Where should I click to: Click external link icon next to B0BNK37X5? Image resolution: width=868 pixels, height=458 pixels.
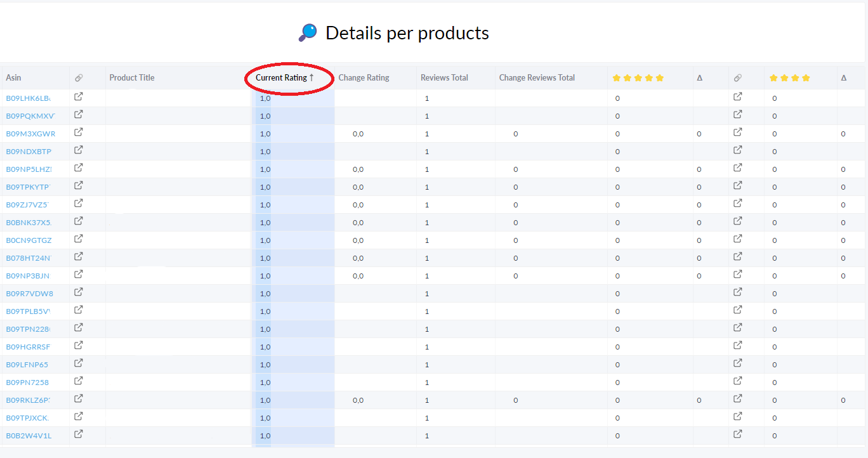[78, 221]
